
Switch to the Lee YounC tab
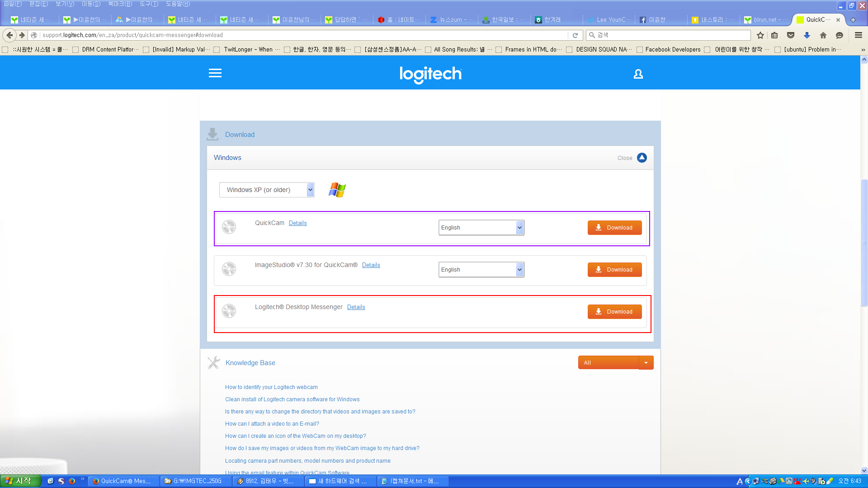pos(609,20)
